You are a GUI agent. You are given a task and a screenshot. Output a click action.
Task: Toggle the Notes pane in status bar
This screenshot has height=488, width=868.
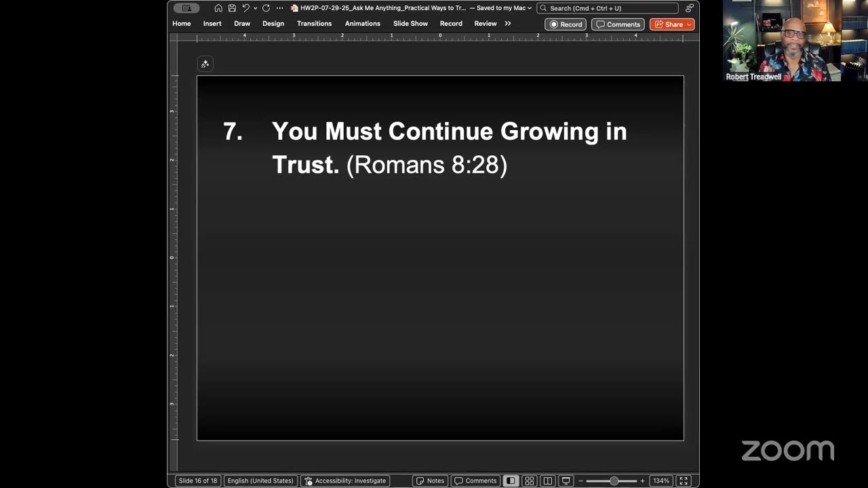coord(430,481)
